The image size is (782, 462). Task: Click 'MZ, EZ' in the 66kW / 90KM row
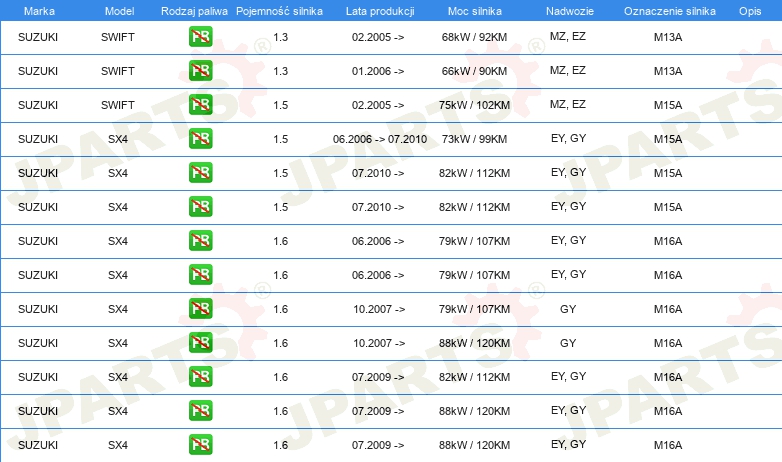pyautogui.click(x=568, y=70)
